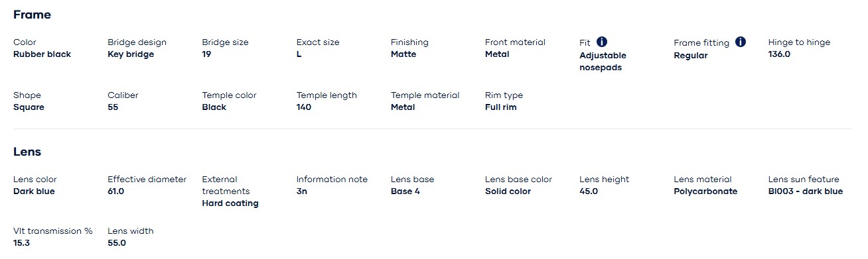Click the Base 4 lens base value
The height and width of the screenshot is (259, 868).
tap(405, 191)
